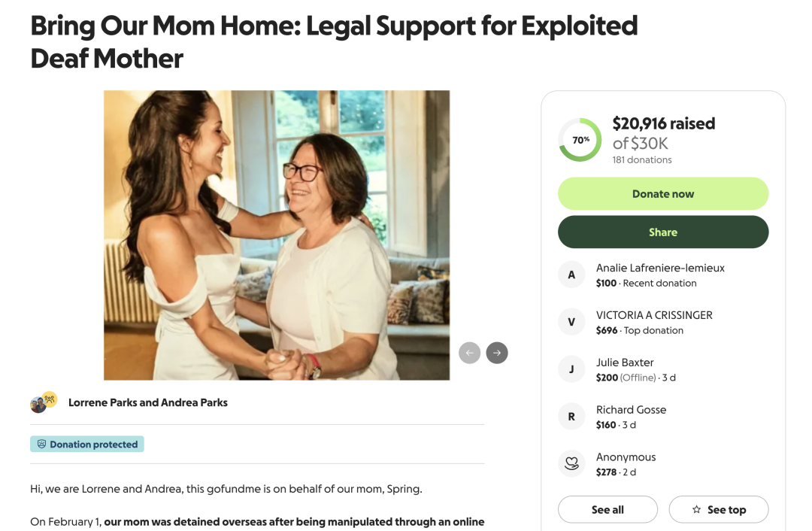Click the 70% progress ring
The height and width of the screenshot is (531, 812).
(580, 140)
